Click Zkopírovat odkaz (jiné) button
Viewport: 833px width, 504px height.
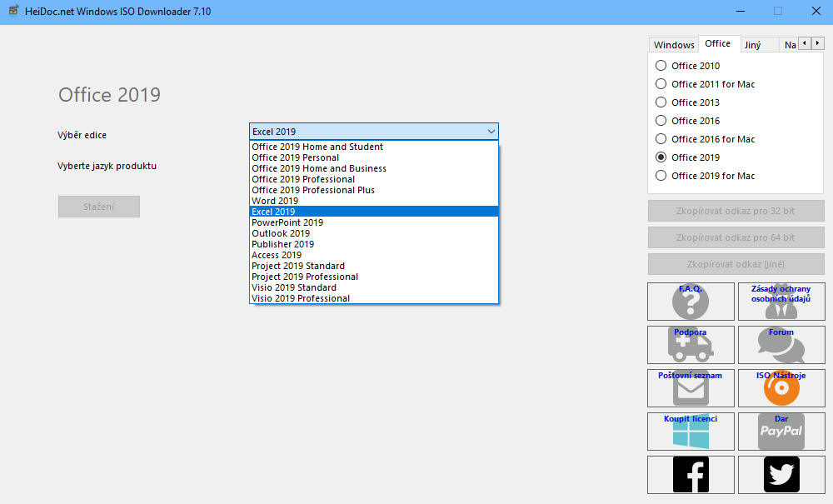coord(736,264)
